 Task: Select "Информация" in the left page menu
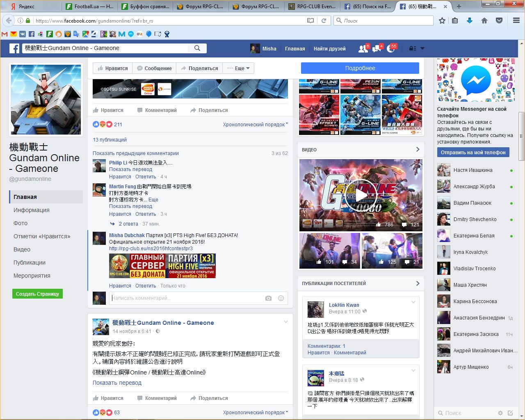tap(32, 210)
